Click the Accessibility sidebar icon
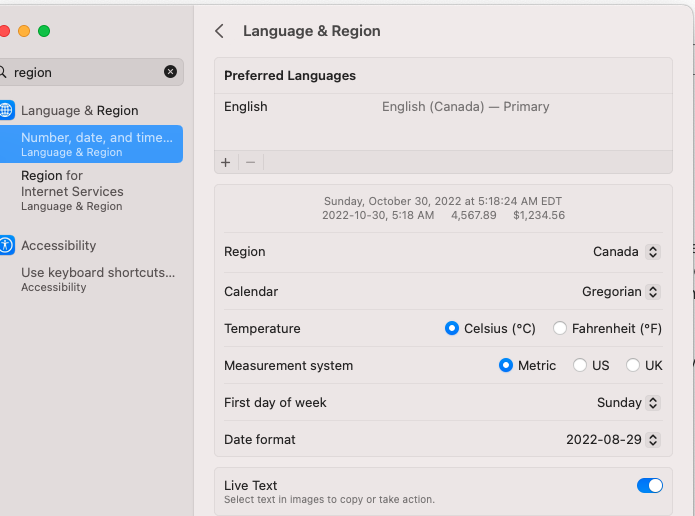Viewport: 695px width, 516px height. tap(6, 245)
